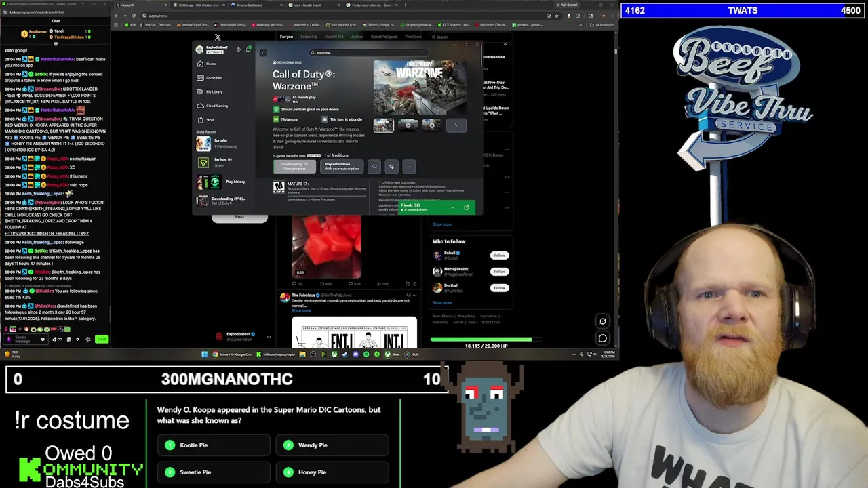The height and width of the screenshot is (488, 868).
Task: Select first Warzone screenshot thumbnail
Action: pyautogui.click(x=383, y=125)
